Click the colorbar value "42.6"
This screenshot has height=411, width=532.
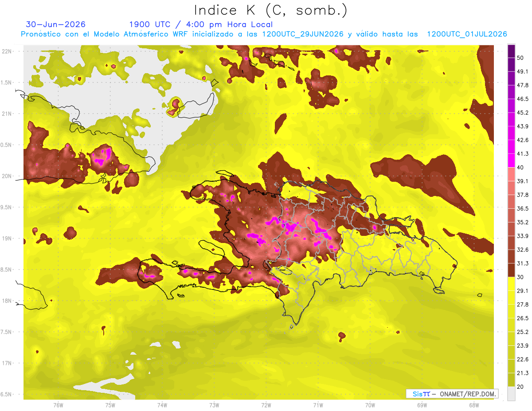coord(523,140)
